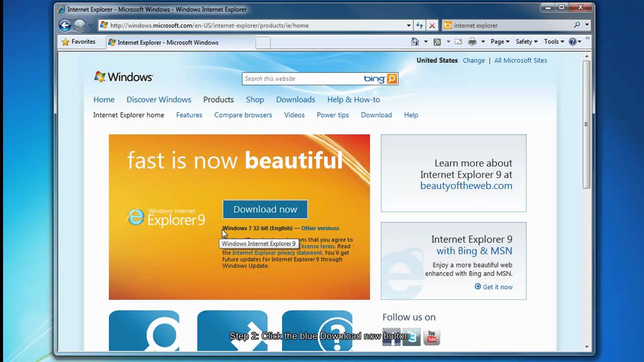
Task: Expand the address bar URL dropdown
Action: pyautogui.click(x=409, y=25)
